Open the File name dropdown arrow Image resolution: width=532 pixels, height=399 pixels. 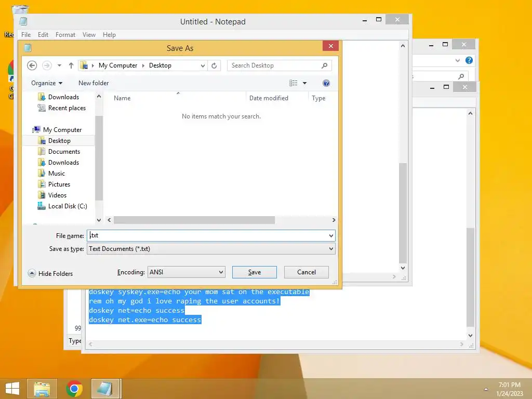[x=331, y=235]
